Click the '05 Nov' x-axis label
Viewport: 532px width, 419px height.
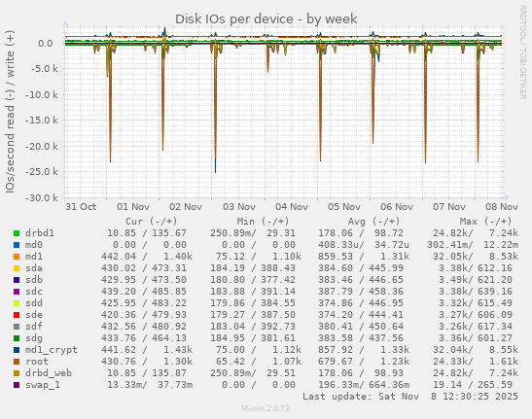click(x=344, y=207)
